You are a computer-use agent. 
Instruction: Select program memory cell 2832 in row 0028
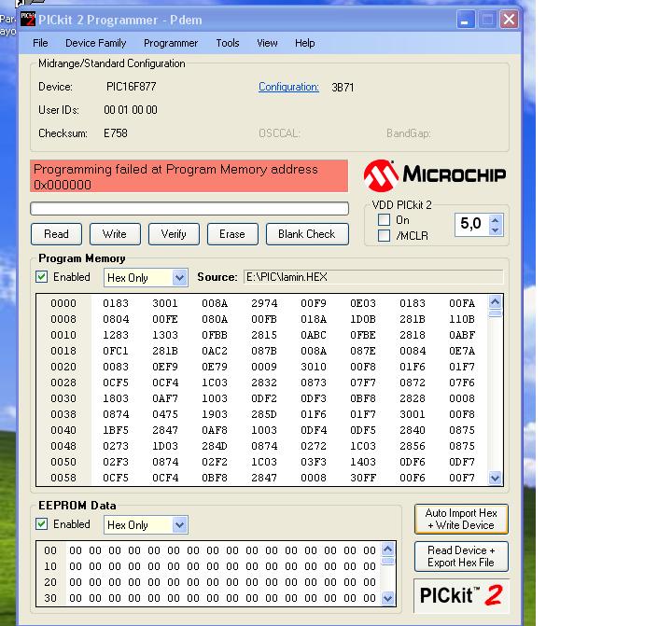tap(264, 383)
